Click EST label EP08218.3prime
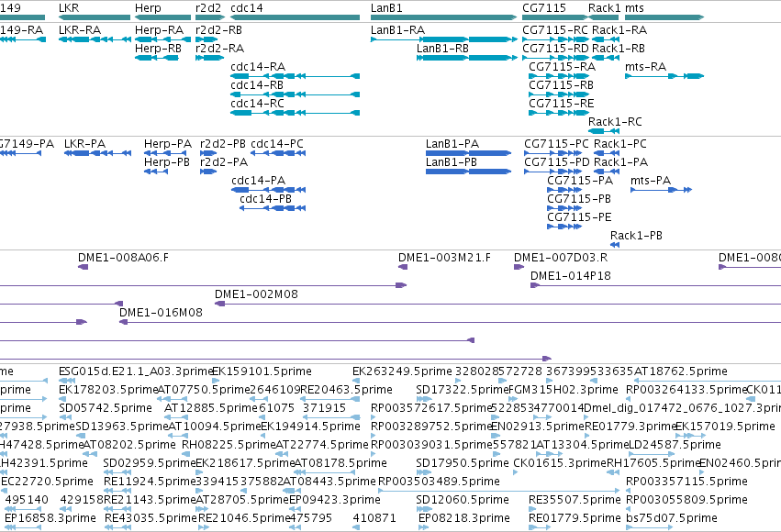The height and width of the screenshot is (532, 781). [464, 518]
